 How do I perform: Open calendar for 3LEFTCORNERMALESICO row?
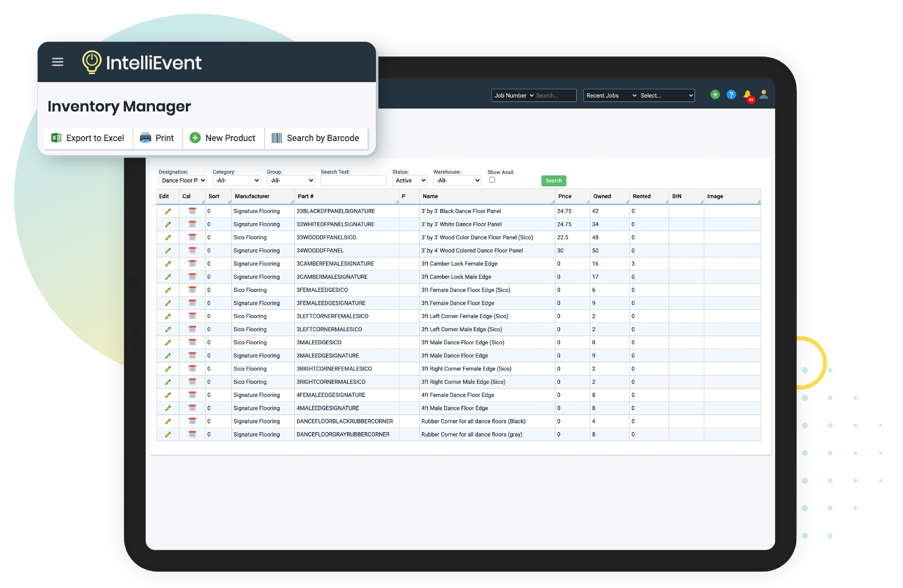[x=192, y=329]
